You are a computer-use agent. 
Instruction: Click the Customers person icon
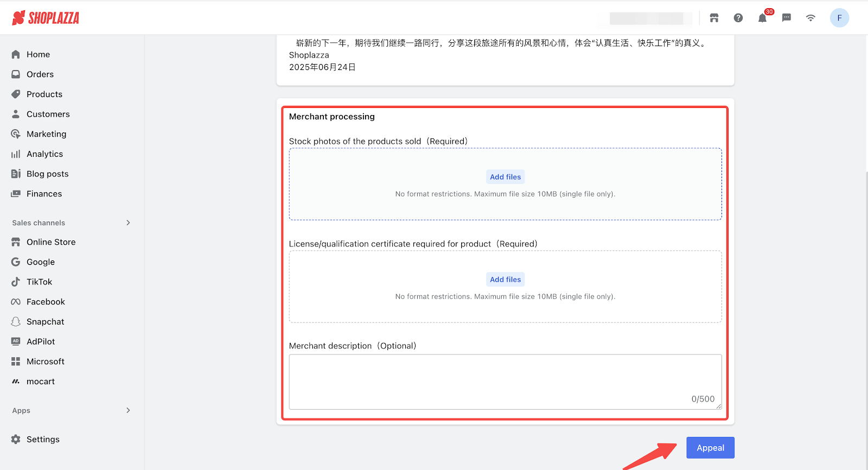[x=16, y=114]
